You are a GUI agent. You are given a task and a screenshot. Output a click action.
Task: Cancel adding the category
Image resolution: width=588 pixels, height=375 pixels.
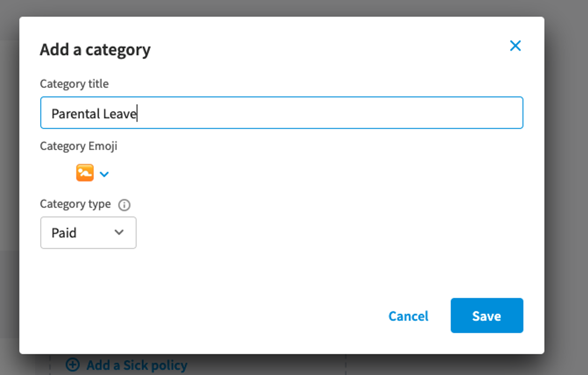point(408,316)
